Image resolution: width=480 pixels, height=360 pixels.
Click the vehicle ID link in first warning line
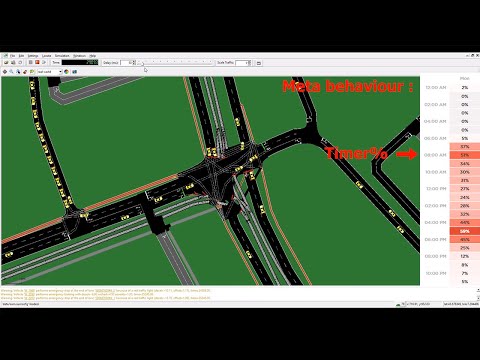click(x=29, y=291)
